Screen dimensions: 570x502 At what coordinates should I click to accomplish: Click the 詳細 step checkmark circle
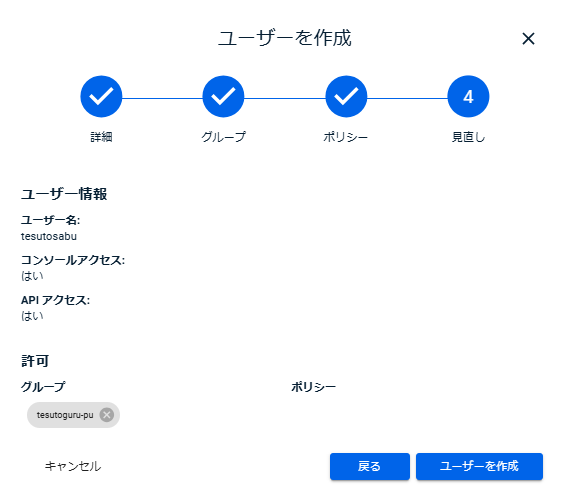click(101, 96)
